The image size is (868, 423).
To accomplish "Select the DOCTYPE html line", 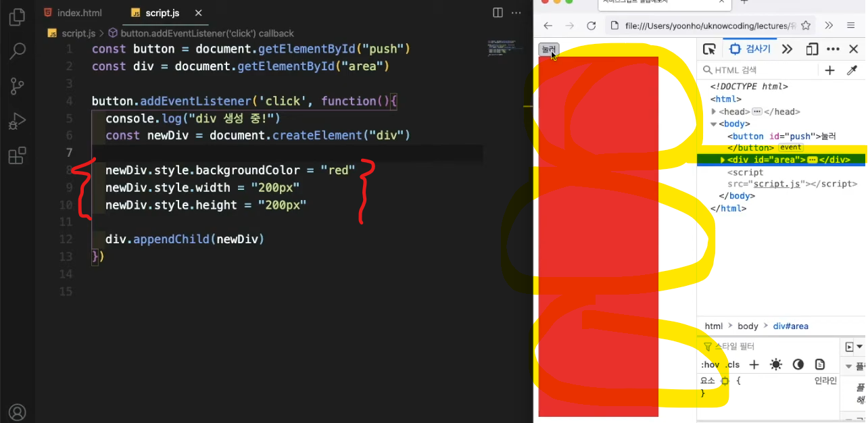I will tap(748, 86).
